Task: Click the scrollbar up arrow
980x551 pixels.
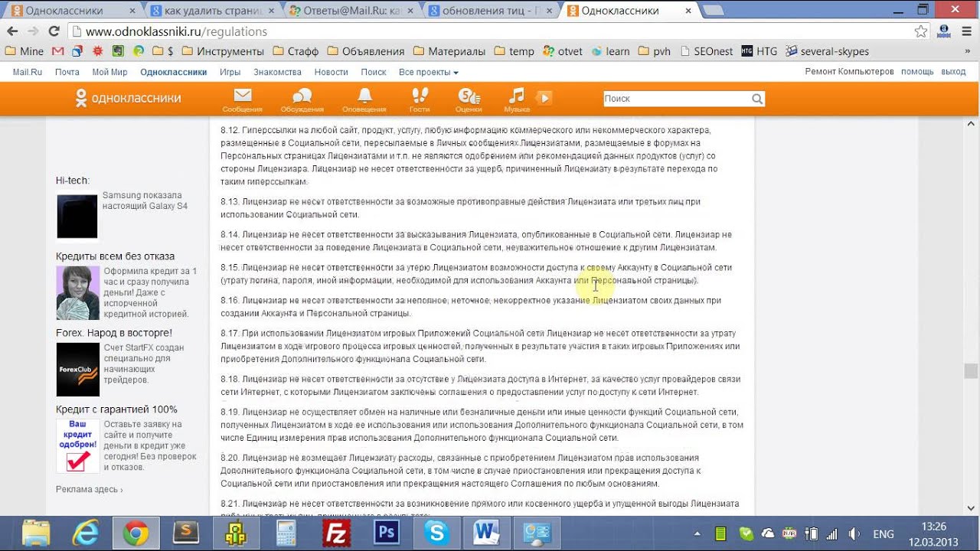Action: tap(971, 124)
